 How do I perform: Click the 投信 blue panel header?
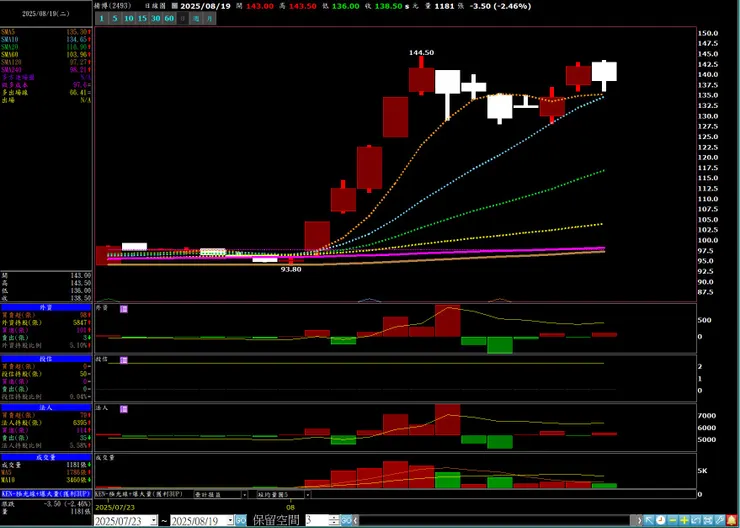(x=46, y=359)
